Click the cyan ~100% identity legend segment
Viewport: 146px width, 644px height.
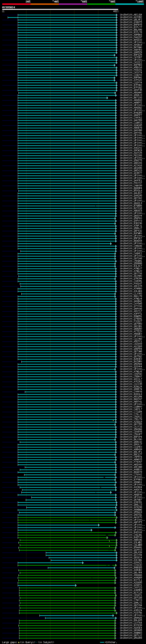coord(130,4)
